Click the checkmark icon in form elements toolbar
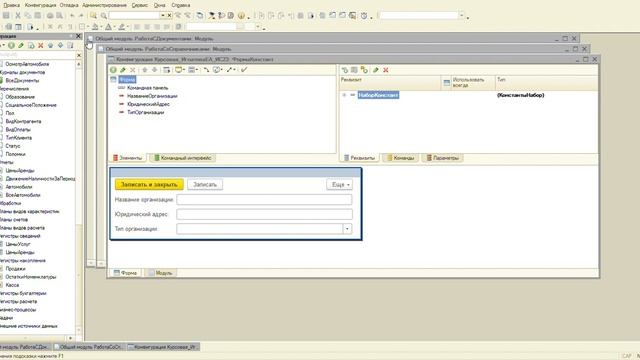Screen dimensions: 640x360 (244, 70)
